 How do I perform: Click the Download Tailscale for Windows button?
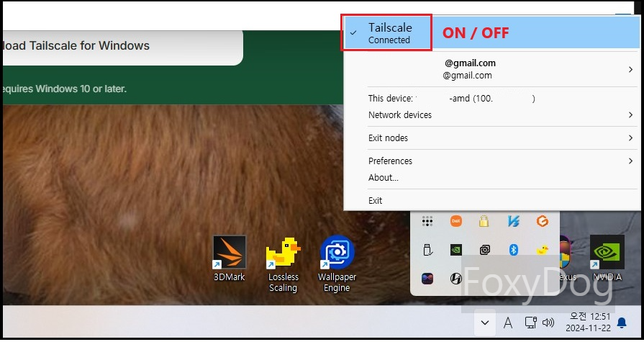pyautogui.click(x=122, y=48)
